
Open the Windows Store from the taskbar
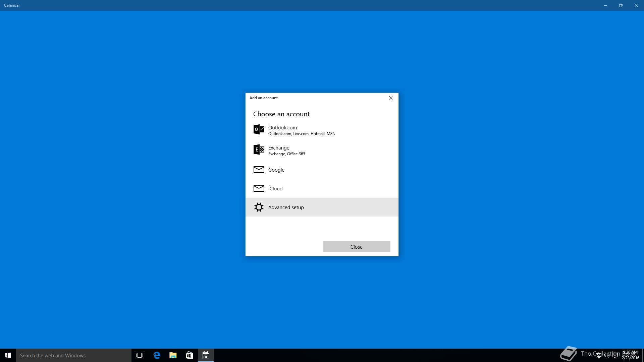coord(189,355)
